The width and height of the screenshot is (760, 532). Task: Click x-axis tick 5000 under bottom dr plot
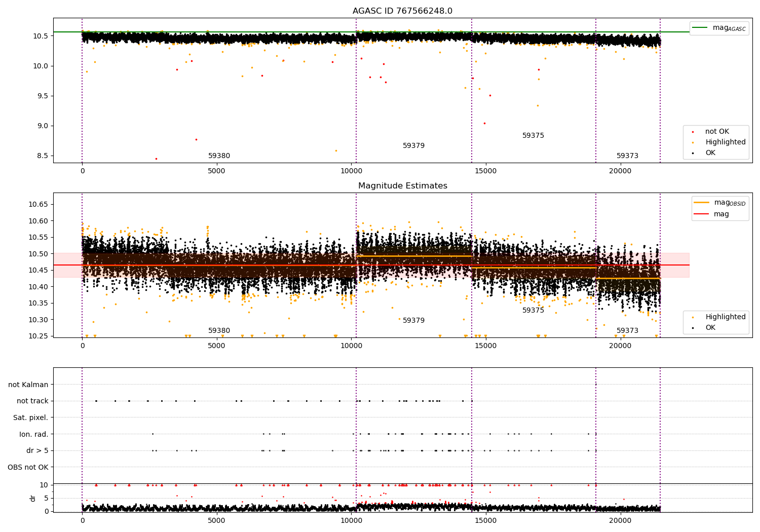[x=217, y=520]
